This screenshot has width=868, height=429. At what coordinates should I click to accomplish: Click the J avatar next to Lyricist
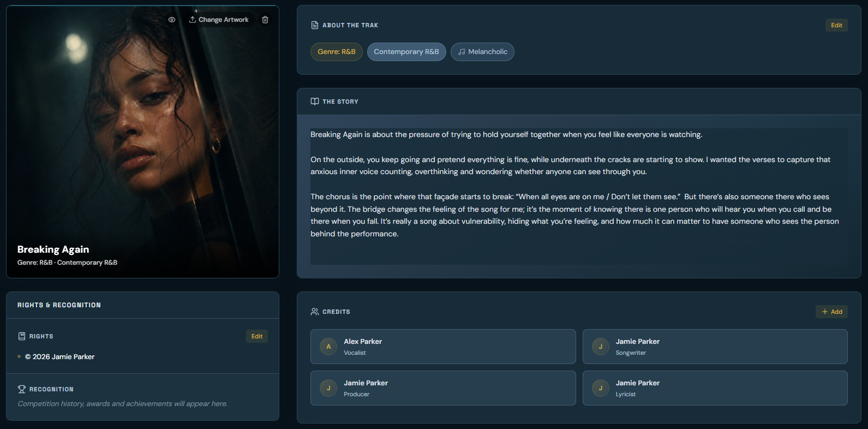(x=601, y=388)
